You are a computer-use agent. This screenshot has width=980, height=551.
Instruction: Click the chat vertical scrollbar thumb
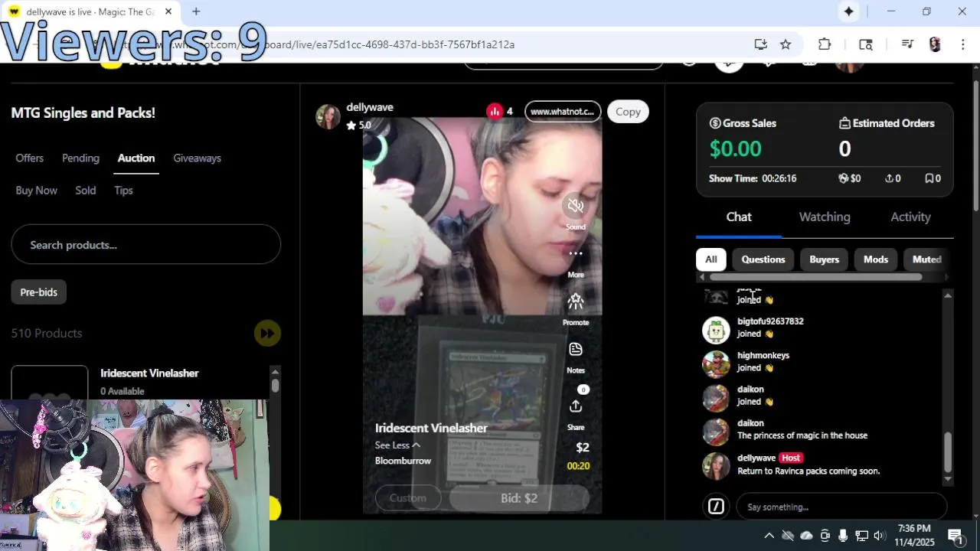[x=948, y=452]
